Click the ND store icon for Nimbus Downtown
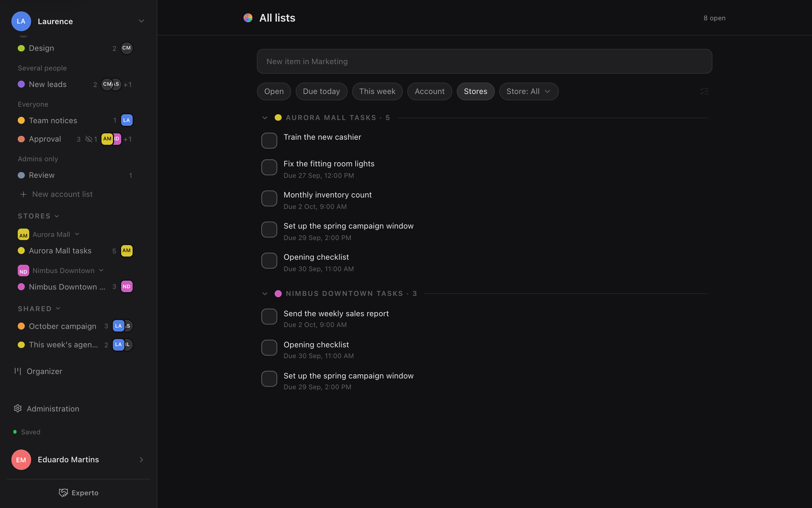This screenshot has height=508, width=812. pyautogui.click(x=23, y=271)
